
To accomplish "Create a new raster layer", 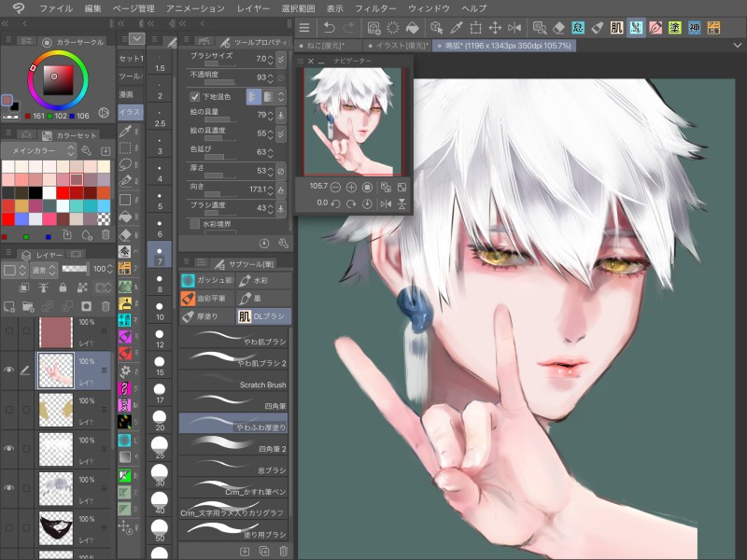I will click(x=9, y=306).
